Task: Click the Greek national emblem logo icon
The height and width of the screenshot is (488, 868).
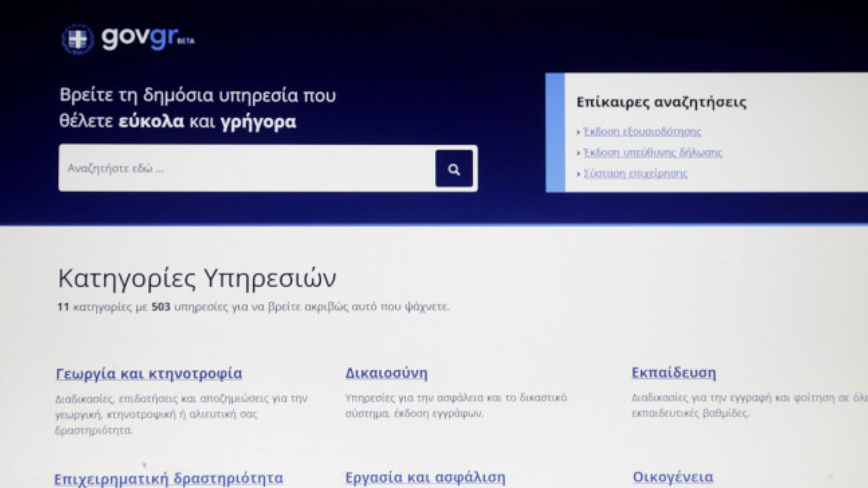Action: 77,39
